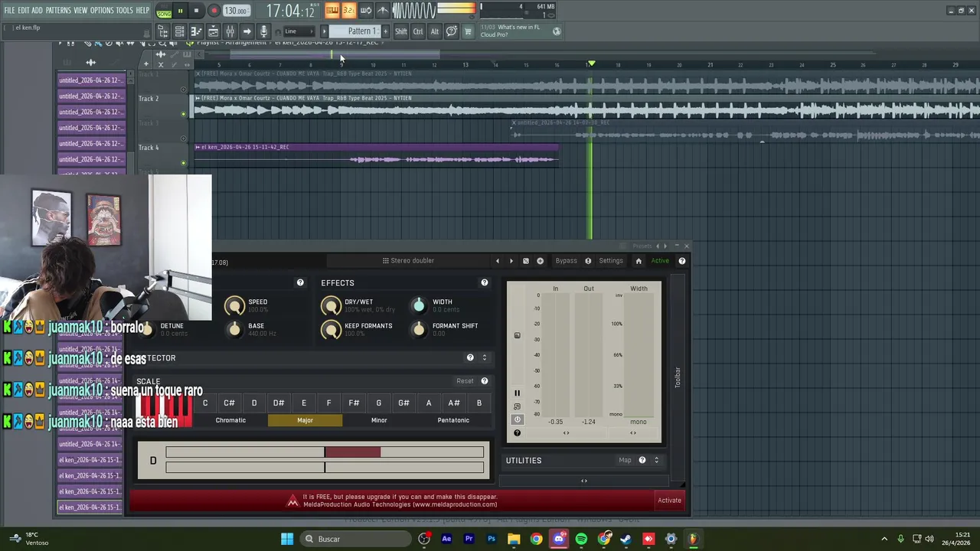Click the 130.000 tempo field

pos(237,11)
